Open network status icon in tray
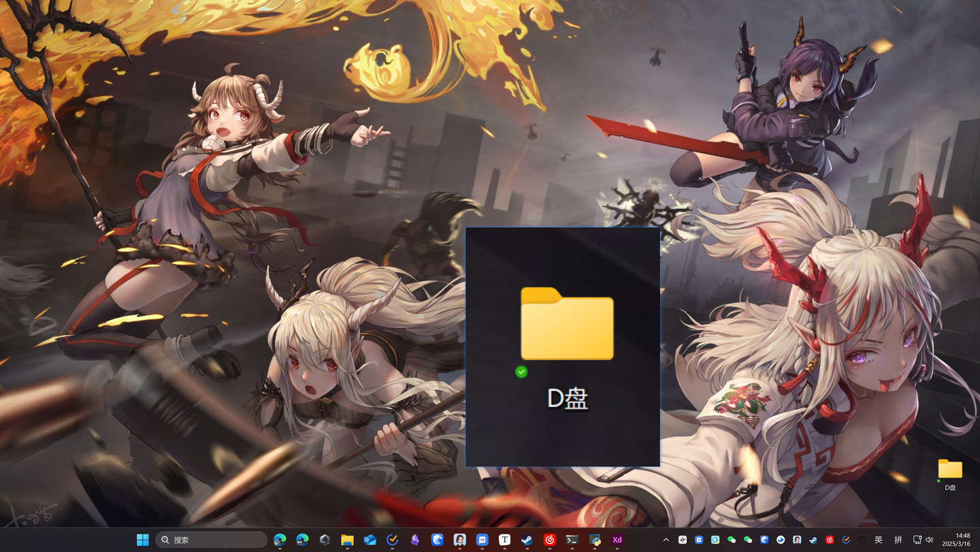 pos(917,540)
